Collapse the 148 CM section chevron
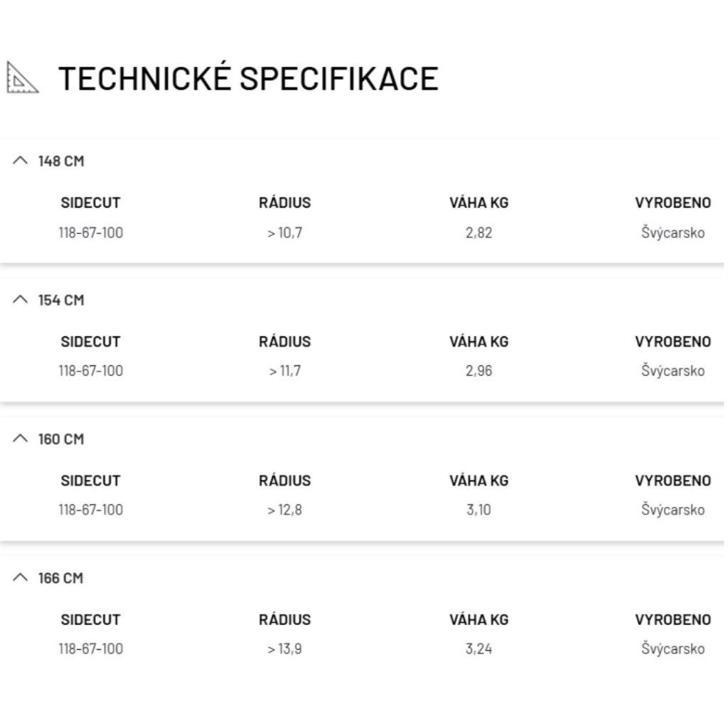 pos(19,161)
